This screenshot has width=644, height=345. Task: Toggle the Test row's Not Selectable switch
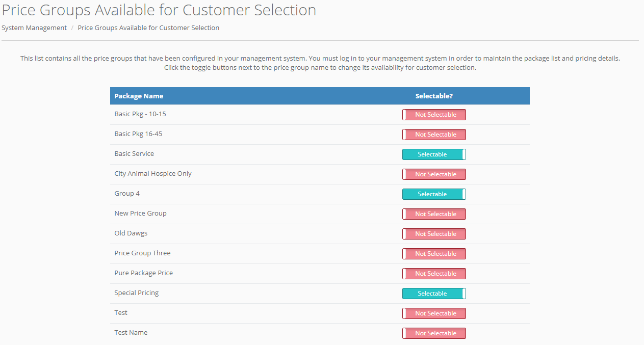click(x=434, y=313)
